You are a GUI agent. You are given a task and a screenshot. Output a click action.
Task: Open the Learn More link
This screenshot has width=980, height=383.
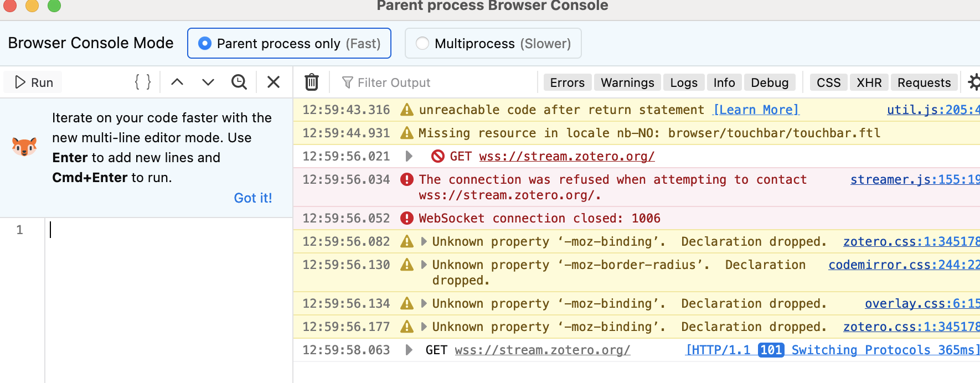tap(756, 110)
